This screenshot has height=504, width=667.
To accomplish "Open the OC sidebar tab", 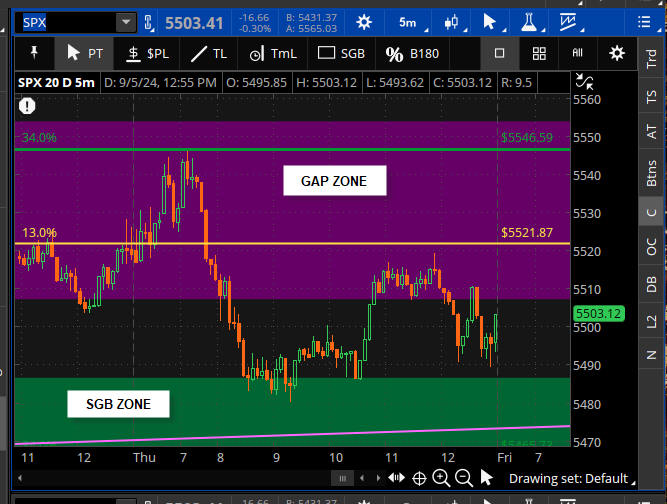I will [x=651, y=247].
